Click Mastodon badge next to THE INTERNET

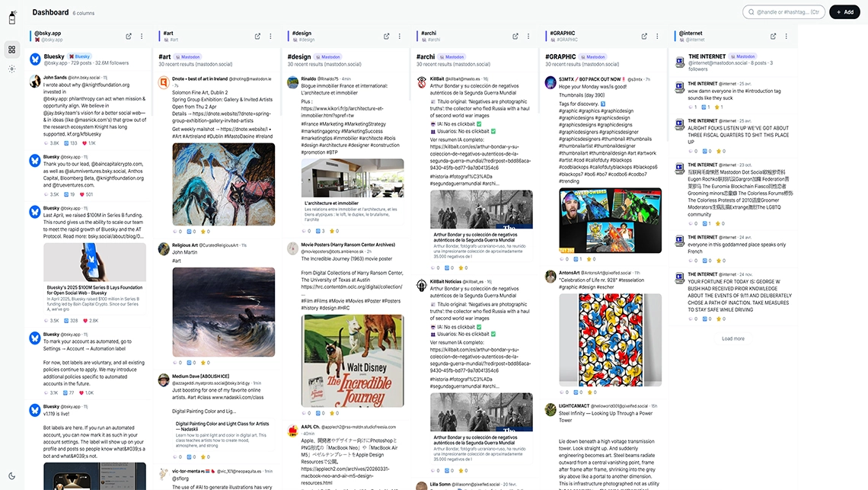tap(743, 56)
